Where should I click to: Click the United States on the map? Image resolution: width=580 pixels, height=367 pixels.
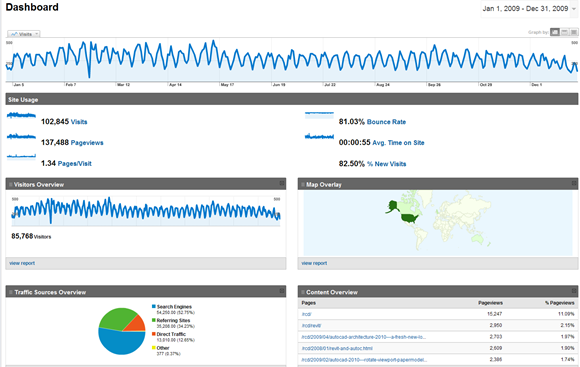pos(409,218)
